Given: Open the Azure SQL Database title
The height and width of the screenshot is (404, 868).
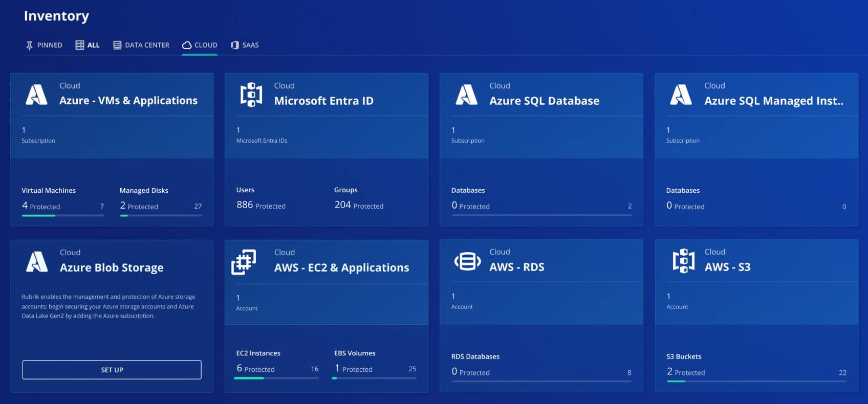Looking at the screenshot, I should click(x=545, y=101).
